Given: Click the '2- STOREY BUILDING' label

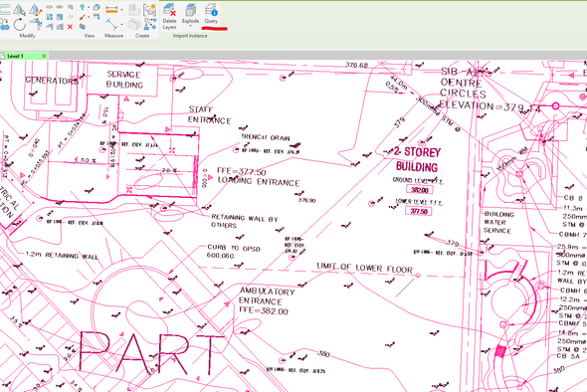Looking at the screenshot, I should 417,159.
